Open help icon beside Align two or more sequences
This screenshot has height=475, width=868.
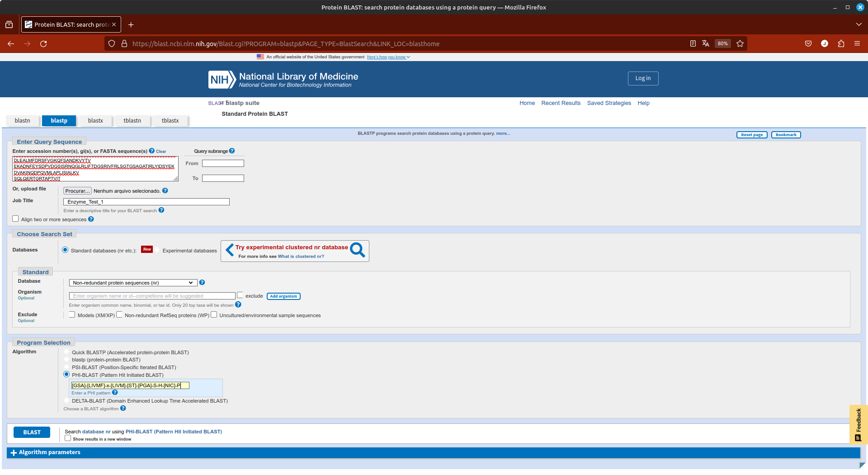[91, 219]
